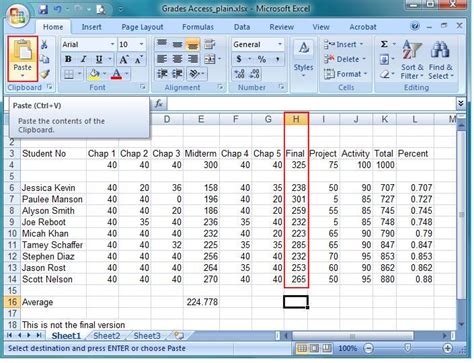Open the Formulas tab
Screen dimensions: 474x363
click(x=198, y=27)
